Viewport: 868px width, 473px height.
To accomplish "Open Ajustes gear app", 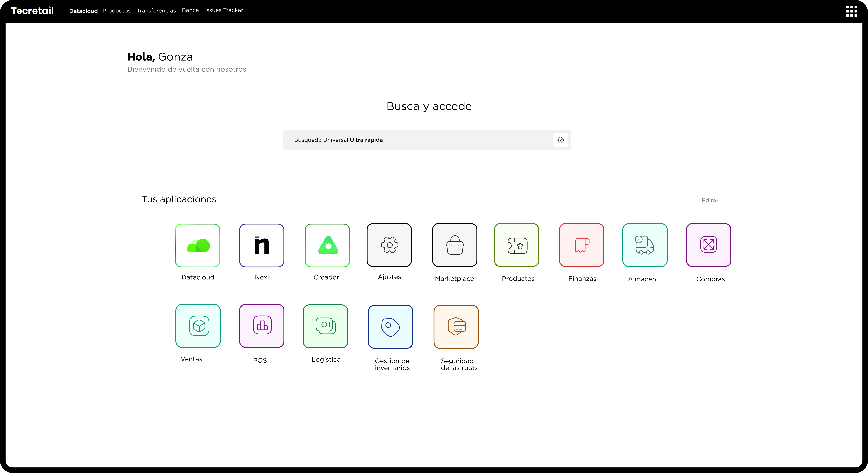I will click(x=389, y=245).
